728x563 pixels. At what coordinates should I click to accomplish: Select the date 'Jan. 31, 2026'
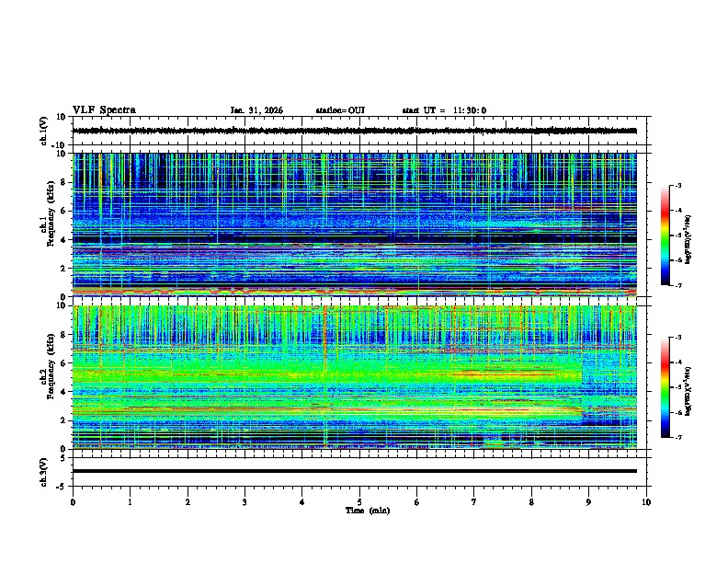(x=256, y=110)
